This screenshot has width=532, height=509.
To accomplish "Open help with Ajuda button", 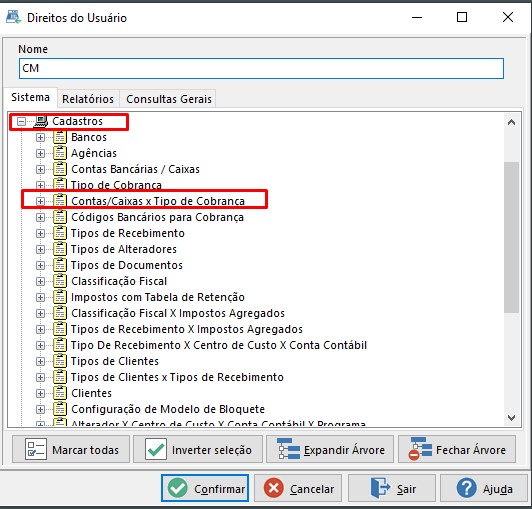I will [x=483, y=488].
